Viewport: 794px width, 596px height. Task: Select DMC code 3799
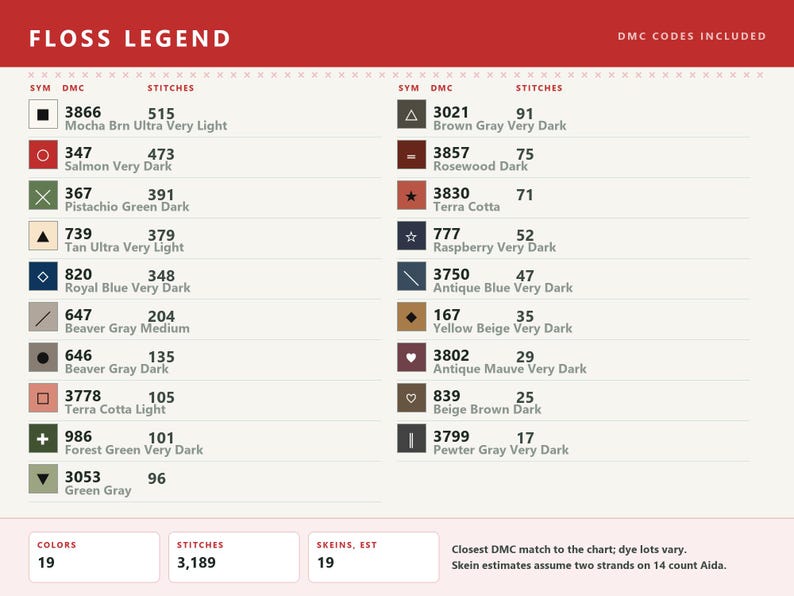pyautogui.click(x=451, y=436)
